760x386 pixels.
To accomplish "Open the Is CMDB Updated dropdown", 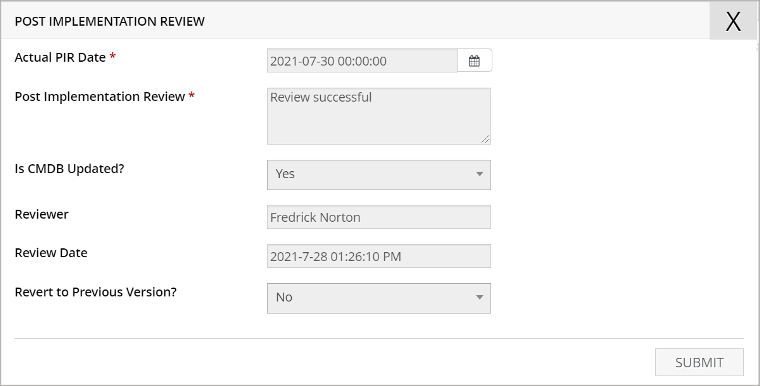I will tap(379, 175).
